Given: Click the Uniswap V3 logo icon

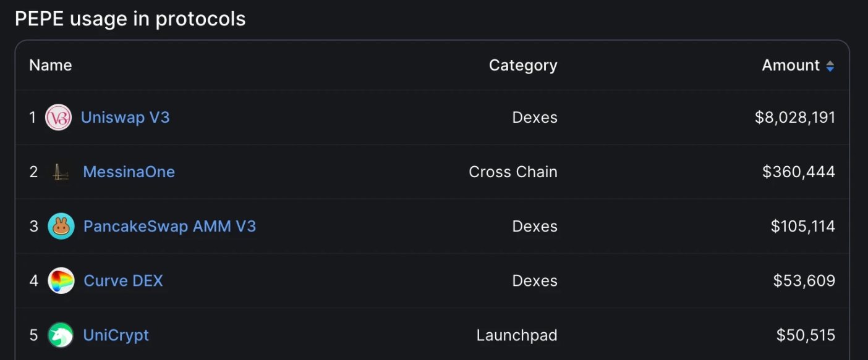Looking at the screenshot, I should (x=59, y=117).
